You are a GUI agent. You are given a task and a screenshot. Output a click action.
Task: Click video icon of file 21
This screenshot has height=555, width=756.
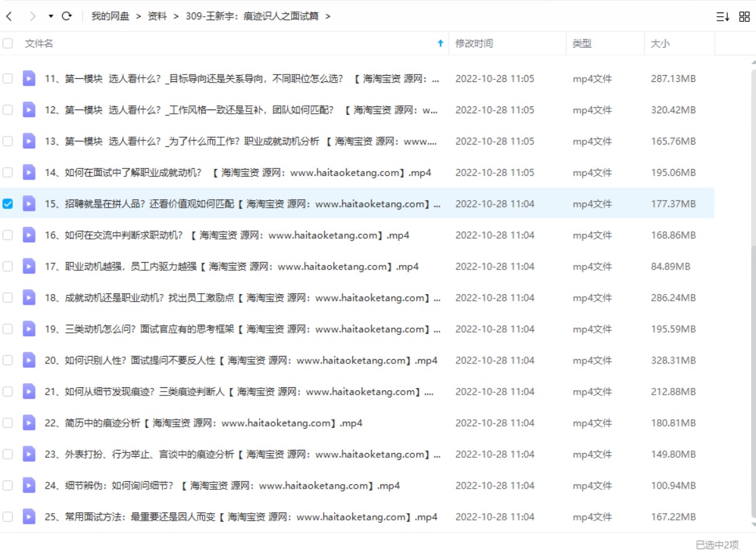click(x=29, y=391)
